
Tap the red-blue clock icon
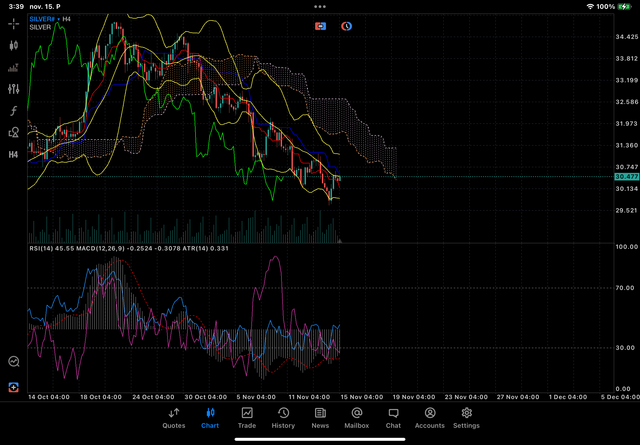[346, 26]
